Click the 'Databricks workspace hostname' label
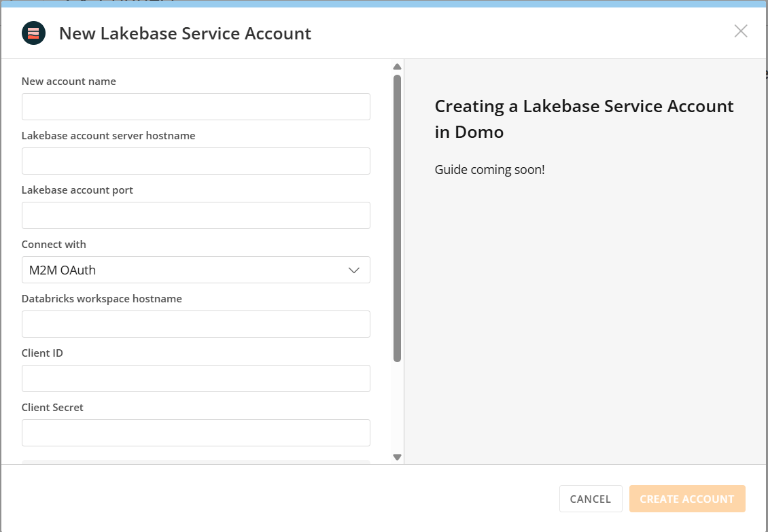The image size is (768, 532). 102,298
